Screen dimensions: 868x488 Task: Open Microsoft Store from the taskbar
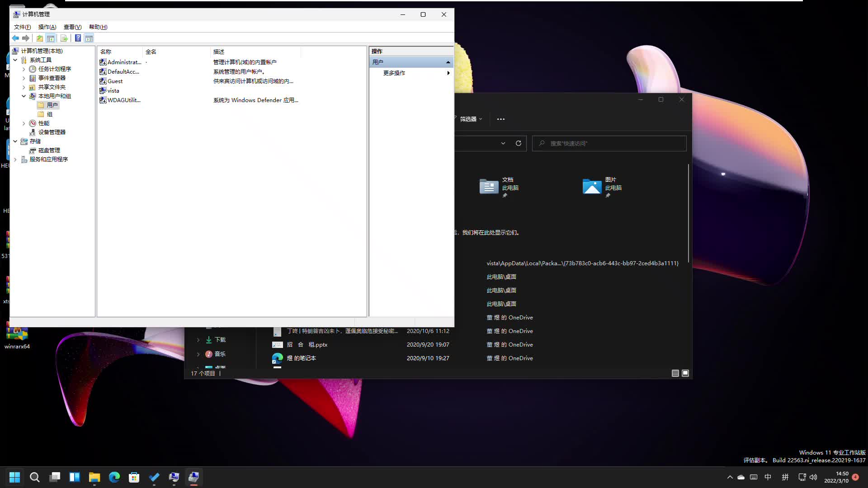(134, 477)
